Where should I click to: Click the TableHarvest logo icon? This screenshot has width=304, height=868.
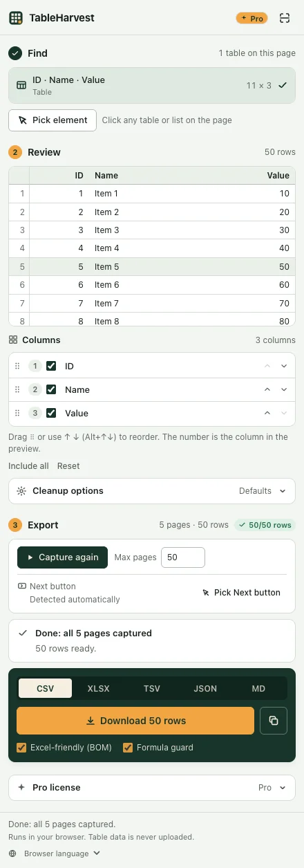(x=16, y=18)
